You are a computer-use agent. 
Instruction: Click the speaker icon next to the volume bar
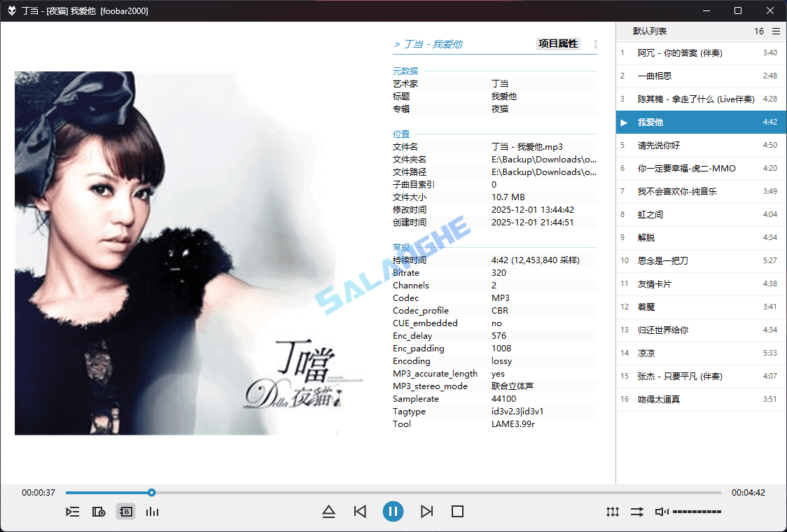(660, 512)
